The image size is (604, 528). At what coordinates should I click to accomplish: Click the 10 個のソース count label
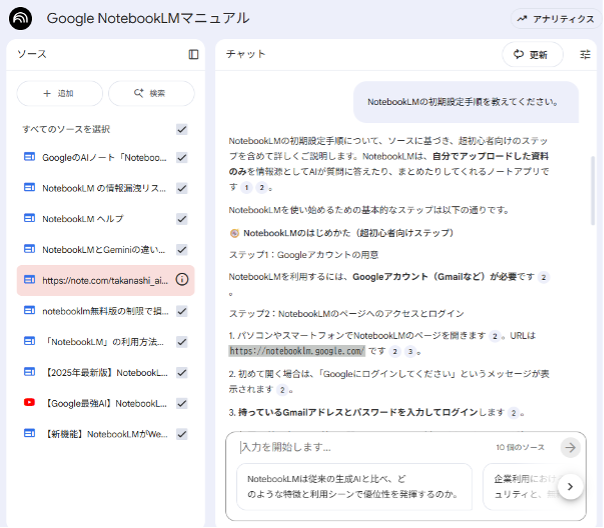click(x=520, y=447)
